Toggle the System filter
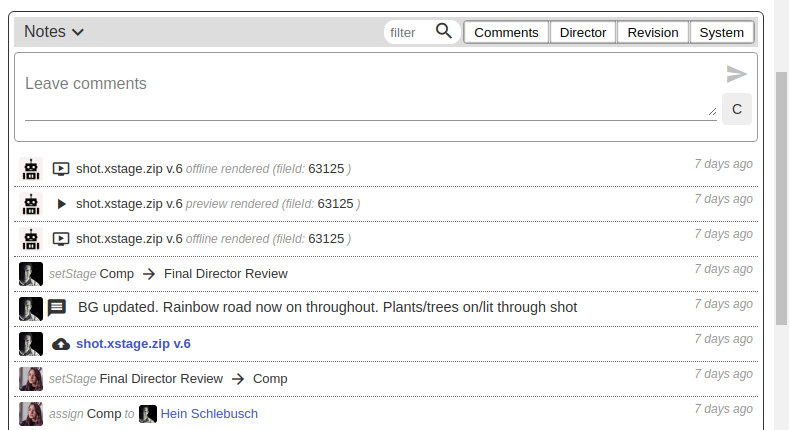The image size is (790, 430). [721, 32]
